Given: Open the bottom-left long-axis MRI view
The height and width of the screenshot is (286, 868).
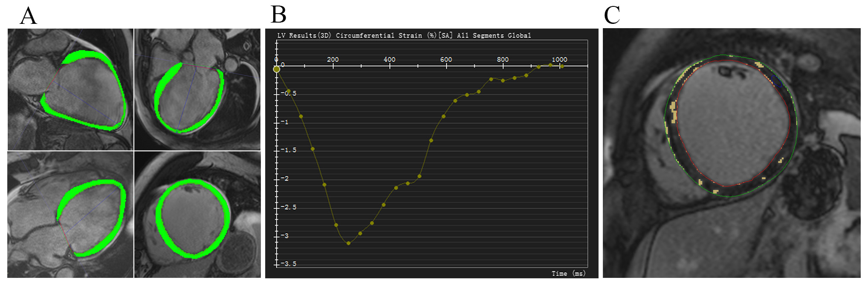Looking at the screenshot, I should (x=70, y=214).
